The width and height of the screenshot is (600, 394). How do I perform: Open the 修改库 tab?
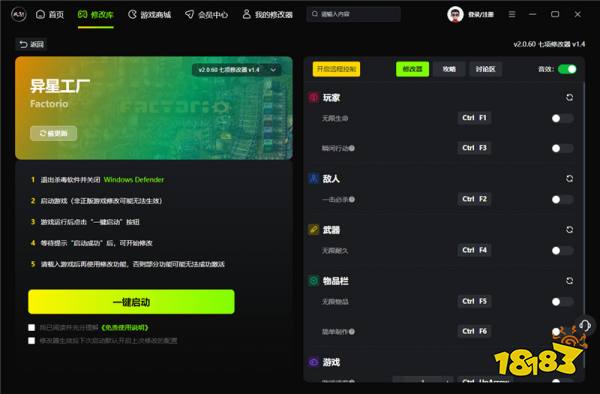(x=96, y=15)
